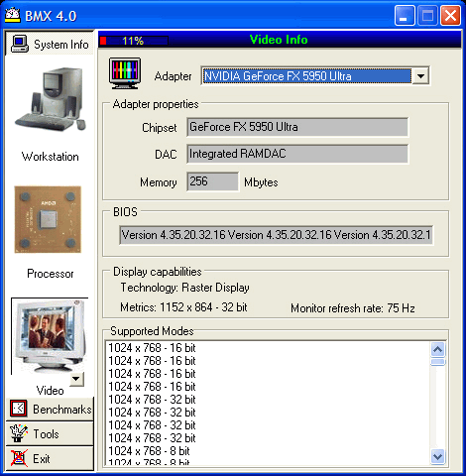Screen dimensions: 466x476
Task: Click the small arrow below the Video thumbnail
Action: coord(76,379)
